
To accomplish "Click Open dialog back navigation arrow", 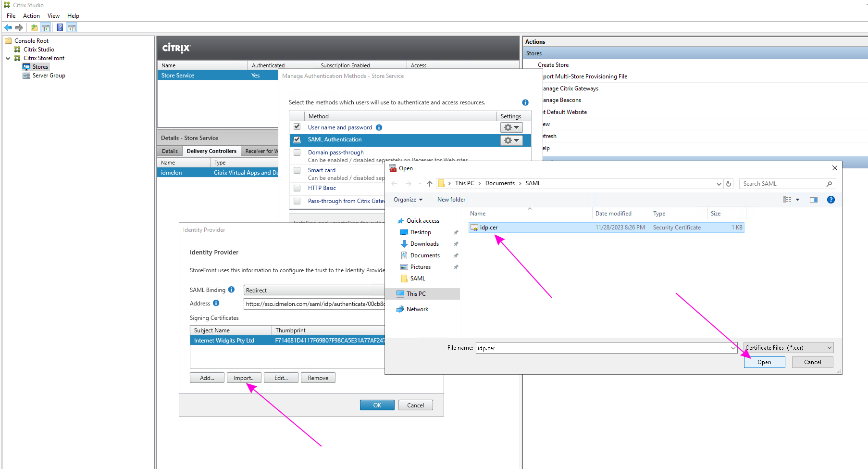I will (x=395, y=184).
